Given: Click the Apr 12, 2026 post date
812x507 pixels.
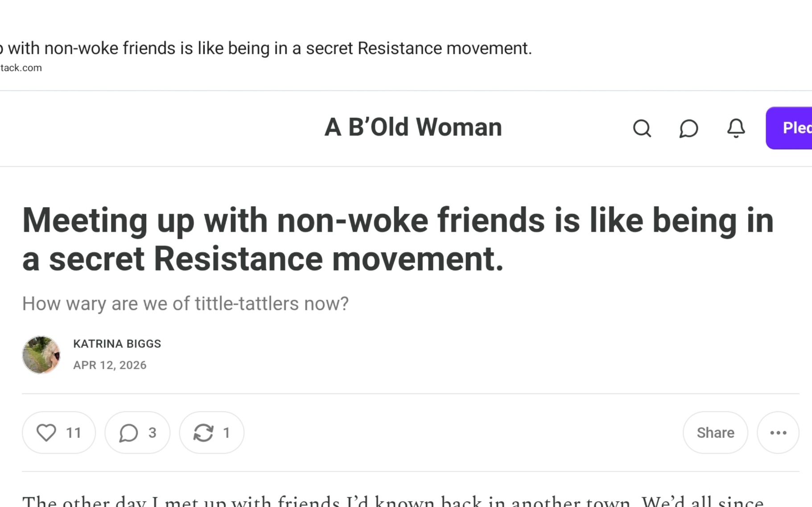Looking at the screenshot, I should click(x=110, y=365).
